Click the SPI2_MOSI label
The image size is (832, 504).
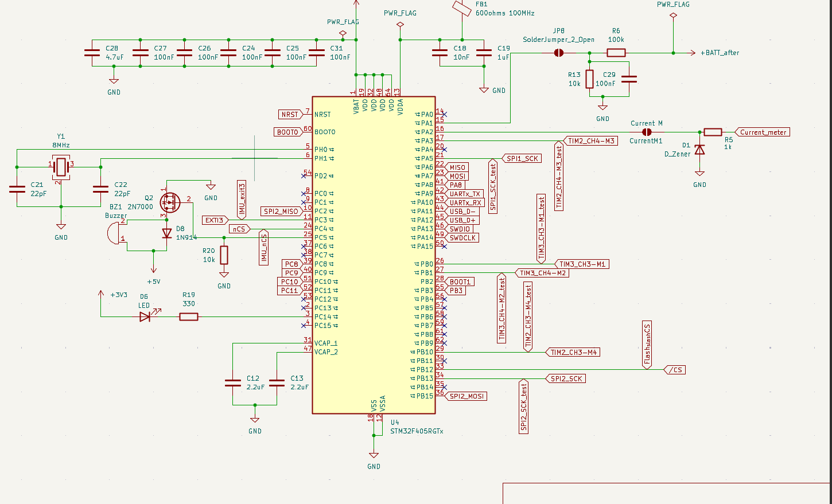pyautogui.click(x=466, y=396)
